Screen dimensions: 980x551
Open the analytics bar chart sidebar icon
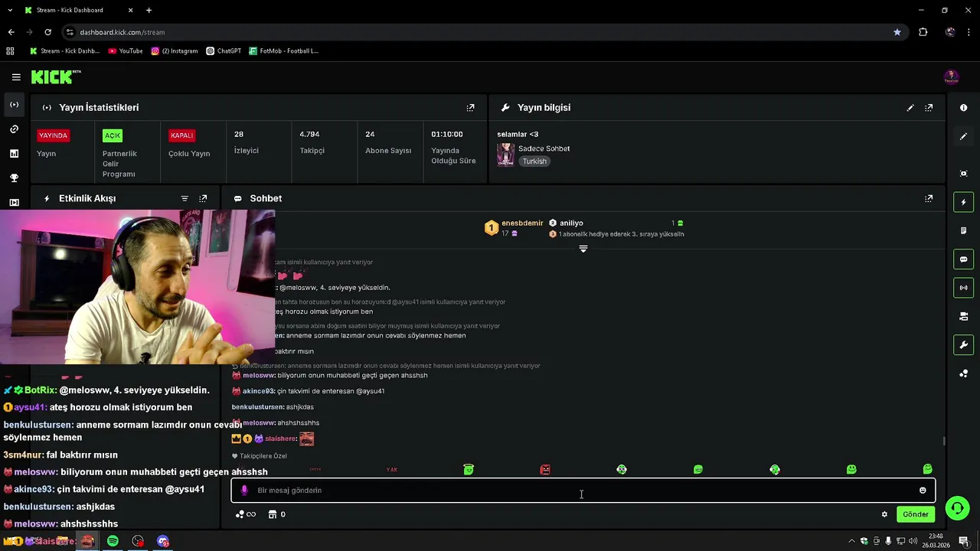14,154
